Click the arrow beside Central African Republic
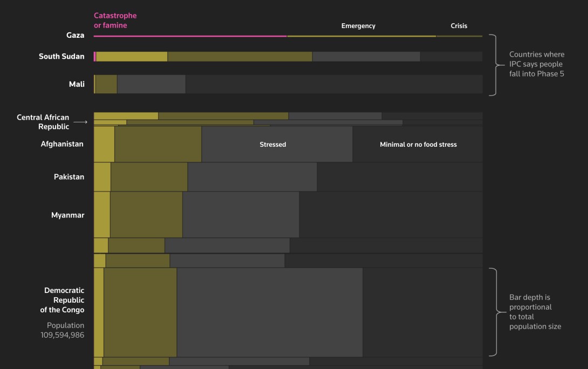 tap(80, 122)
